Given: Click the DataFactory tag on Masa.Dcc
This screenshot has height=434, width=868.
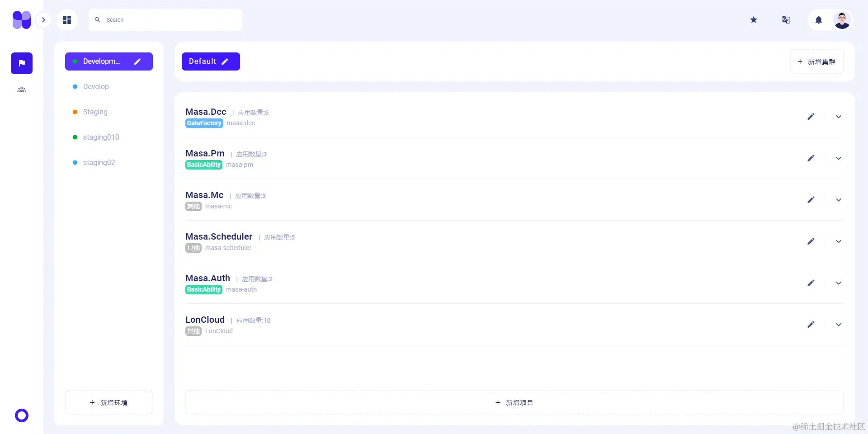Looking at the screenshot, I should pos(204,123).
